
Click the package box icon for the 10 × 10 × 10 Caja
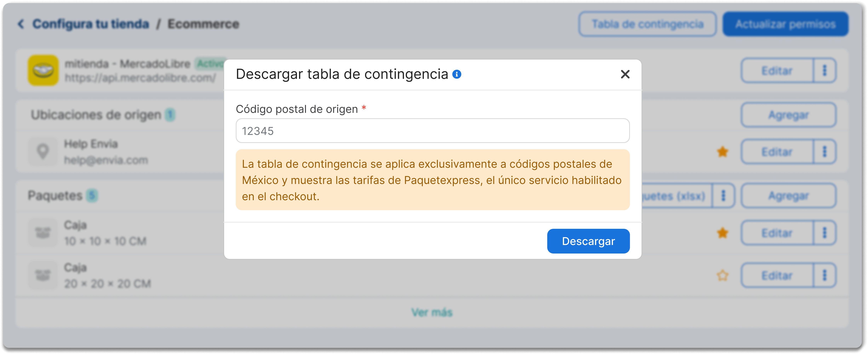43,233
